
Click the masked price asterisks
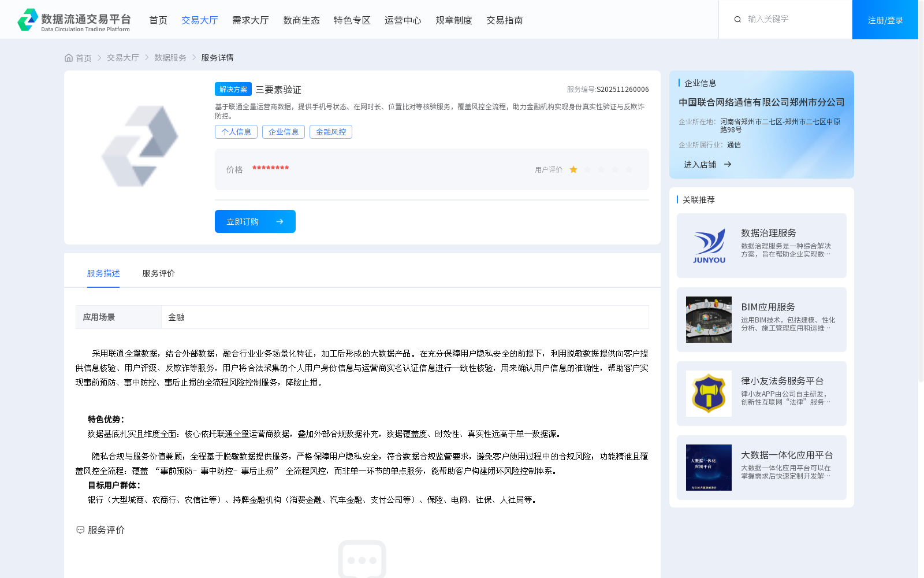pos(270,168)
